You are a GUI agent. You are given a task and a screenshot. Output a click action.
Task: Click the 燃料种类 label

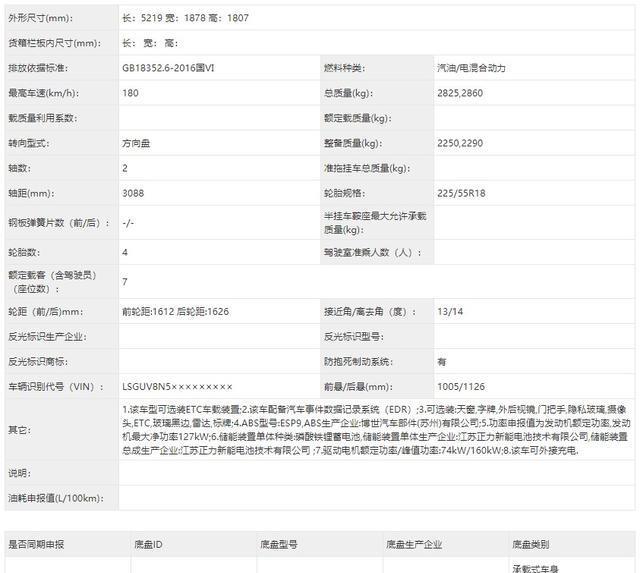(344, 68)
